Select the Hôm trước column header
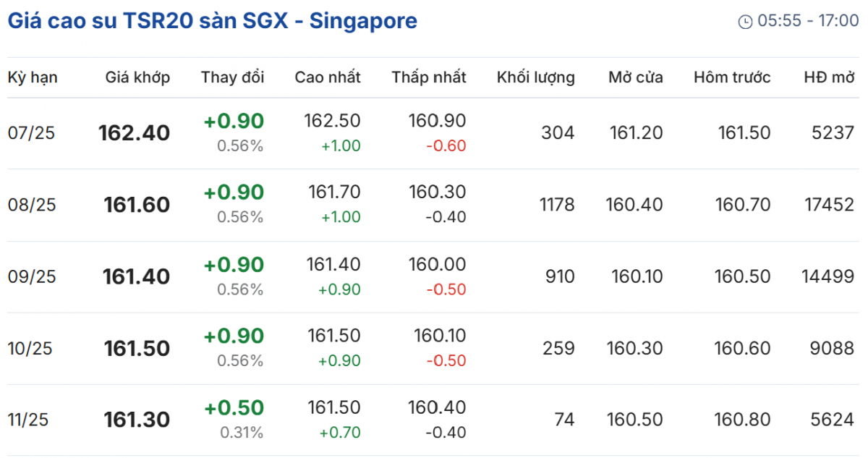The height and width of the screenshot is (458, 868). (x=732, y=77)
